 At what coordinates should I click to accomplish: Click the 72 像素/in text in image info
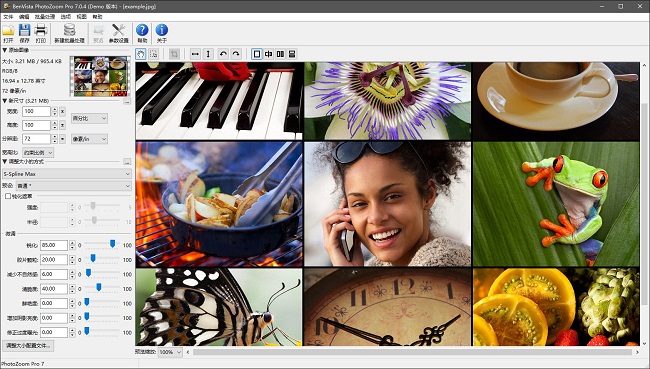(14, 91)
